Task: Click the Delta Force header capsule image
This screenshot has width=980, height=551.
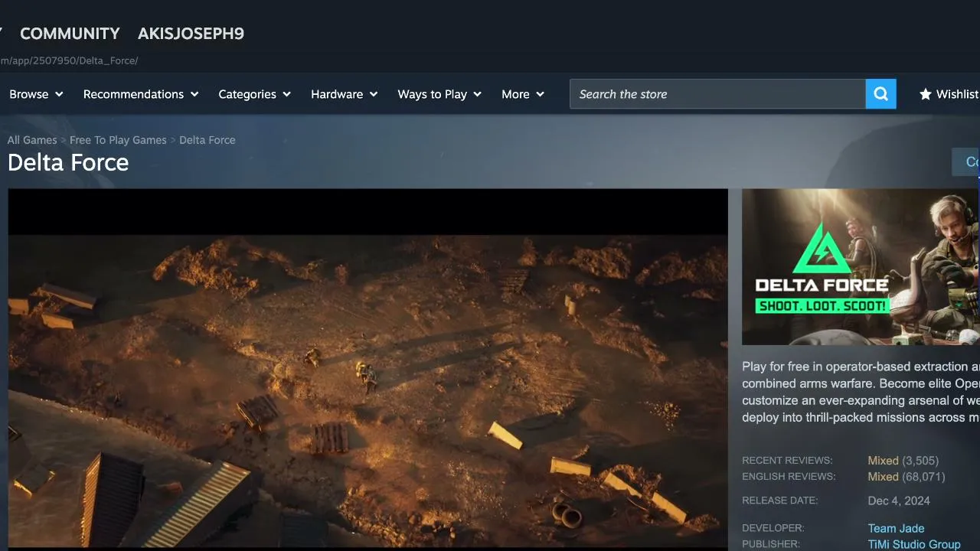Action: tap(861, 267)
